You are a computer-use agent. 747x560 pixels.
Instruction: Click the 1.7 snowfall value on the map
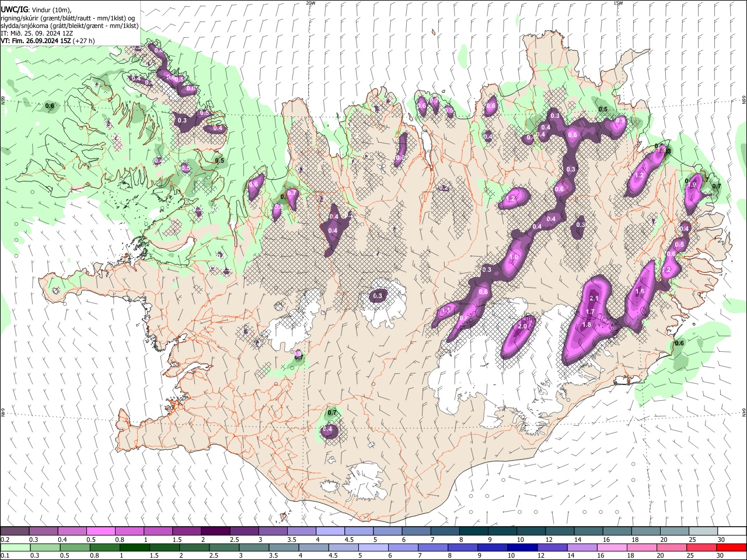coord(589,312)
